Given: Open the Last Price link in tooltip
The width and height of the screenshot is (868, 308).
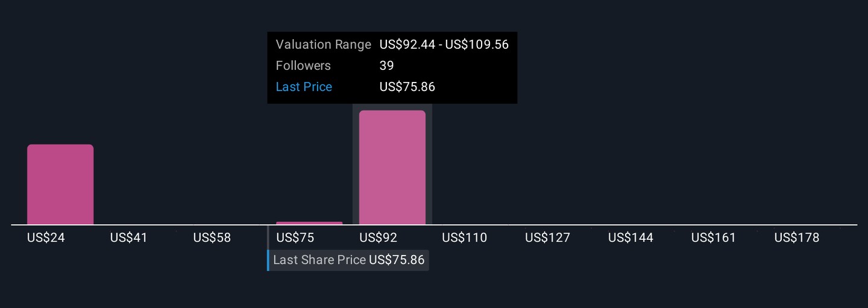Looking at the screenshot, I should click(304, 87).
